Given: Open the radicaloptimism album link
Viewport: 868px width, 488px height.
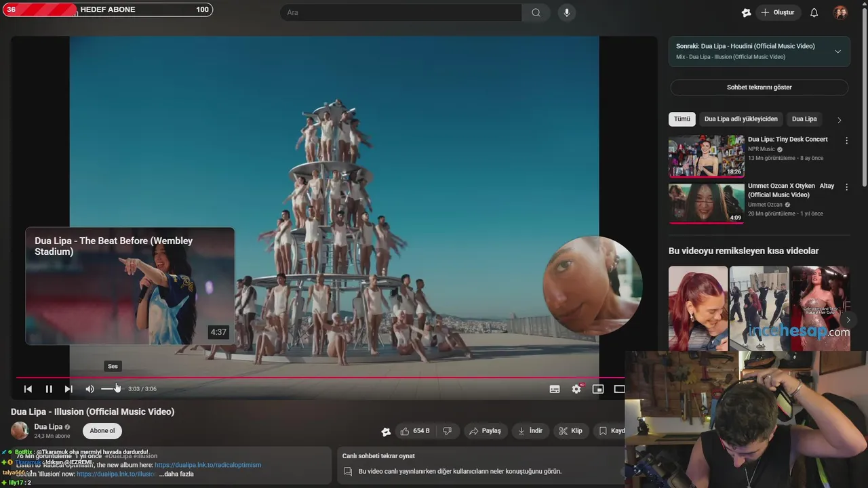Looking at the screenshot, I should tap(208, 465).
